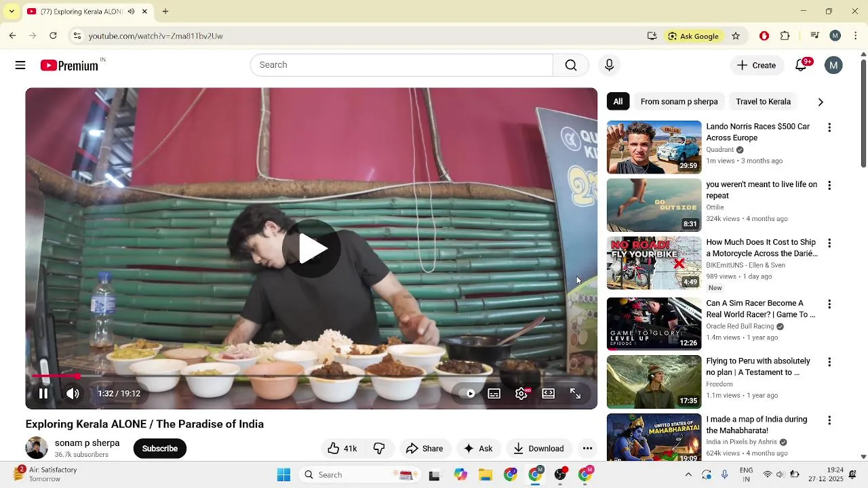
Task: Open media control icon in toolbar
Action: (814, 36)
